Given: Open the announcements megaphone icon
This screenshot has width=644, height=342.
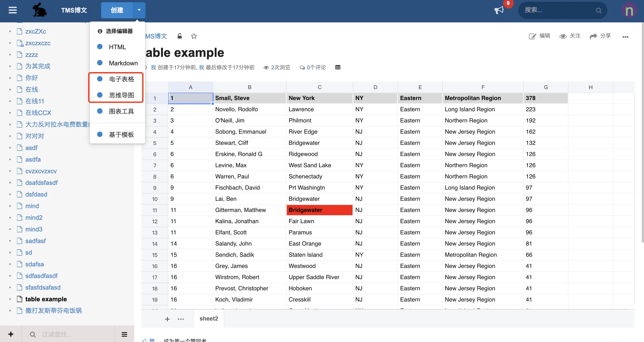Looking at the screenshot, I should [499, 10].
